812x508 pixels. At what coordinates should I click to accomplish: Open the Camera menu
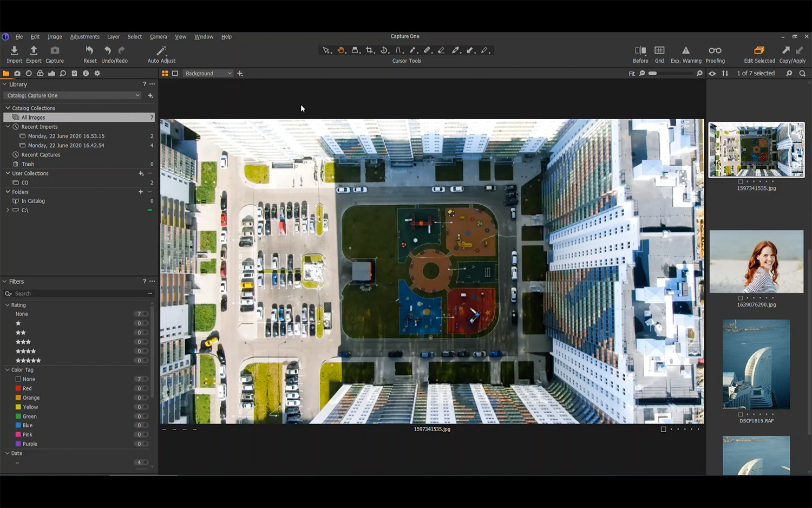point(158,37)
